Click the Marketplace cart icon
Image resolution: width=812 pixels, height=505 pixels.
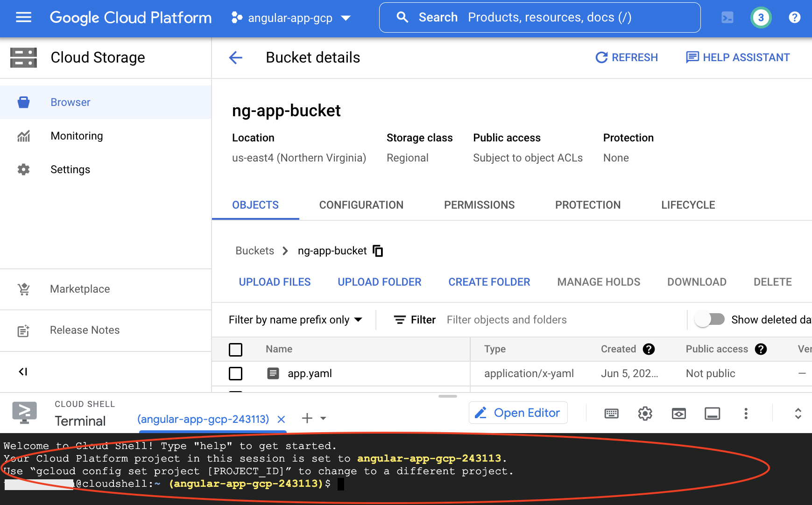point(23,289)
